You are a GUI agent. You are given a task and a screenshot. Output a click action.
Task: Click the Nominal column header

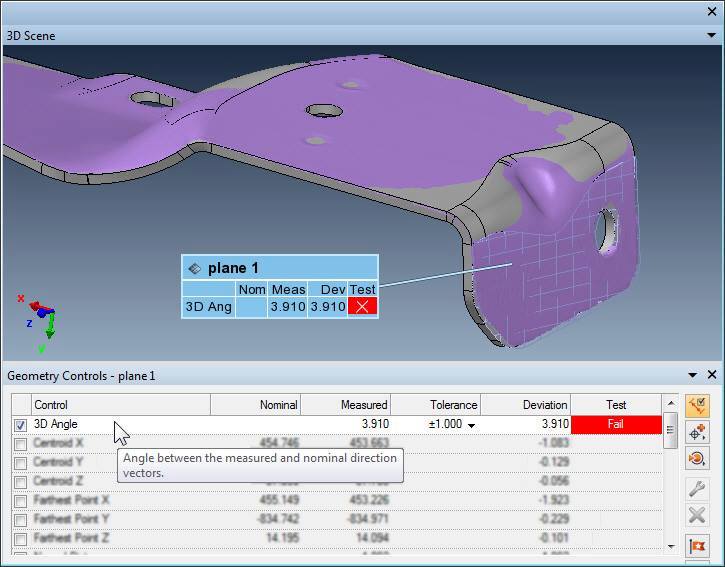click(256, 405)
